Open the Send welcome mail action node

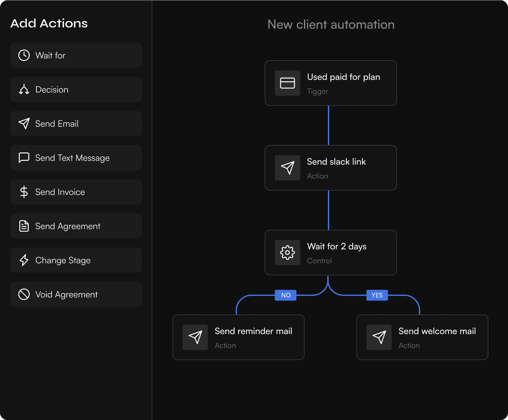[422, 337]
